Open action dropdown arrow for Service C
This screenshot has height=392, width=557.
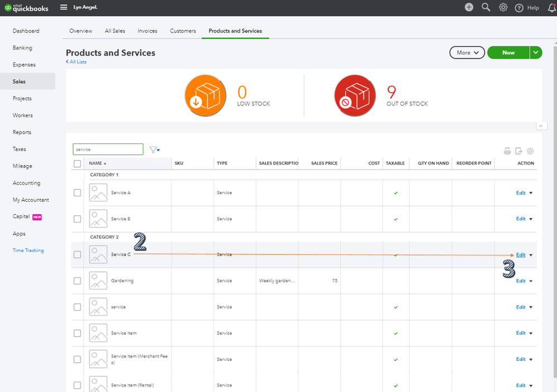pos(531,255)
